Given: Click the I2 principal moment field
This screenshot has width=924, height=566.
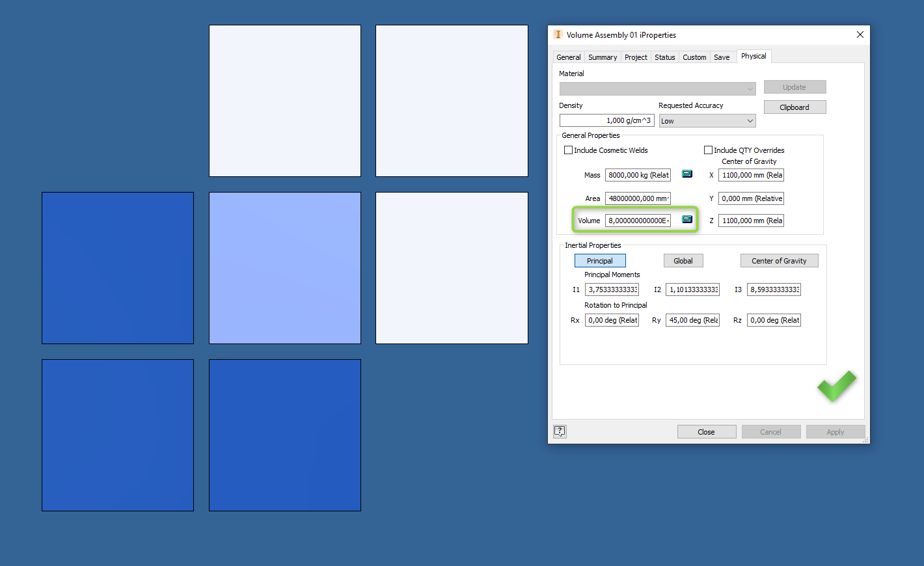Looking at the screenshot, I should point(692,290).
